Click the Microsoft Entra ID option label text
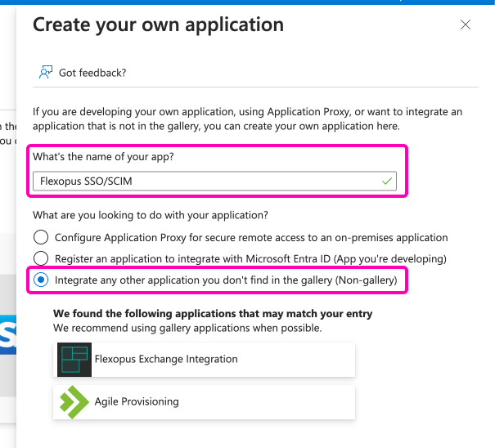 tap(250, 258)
